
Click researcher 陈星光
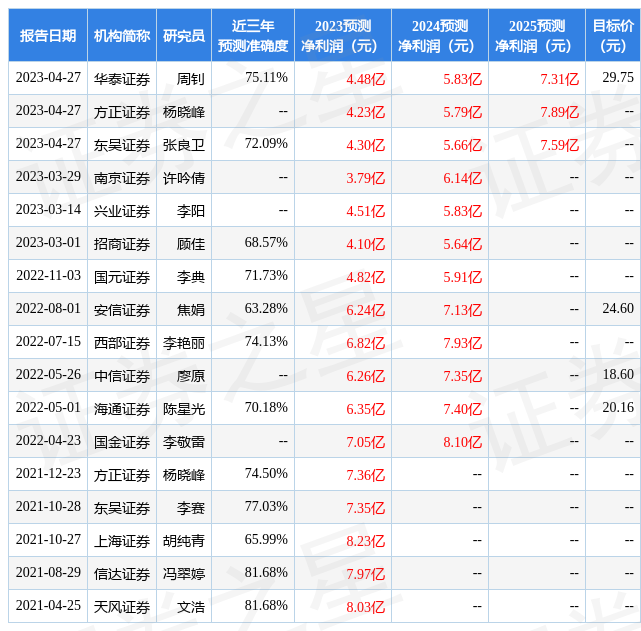pyautogui.click(x=184, y=409)
